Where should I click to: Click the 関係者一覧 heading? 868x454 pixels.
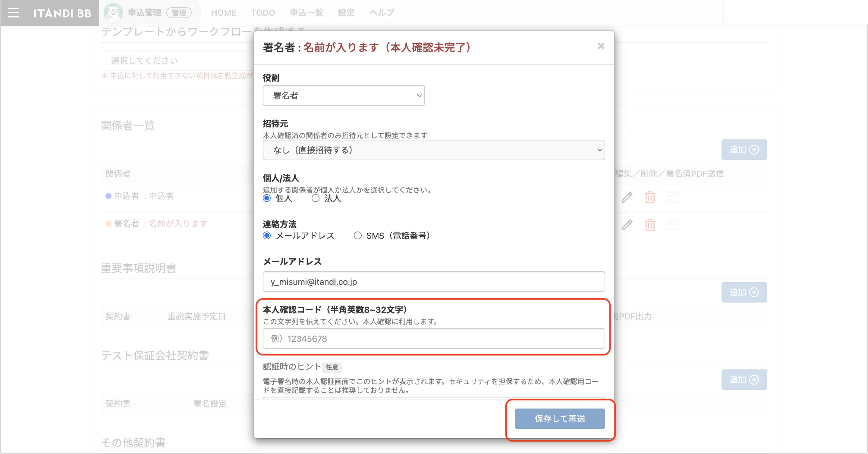pos(128,126)
